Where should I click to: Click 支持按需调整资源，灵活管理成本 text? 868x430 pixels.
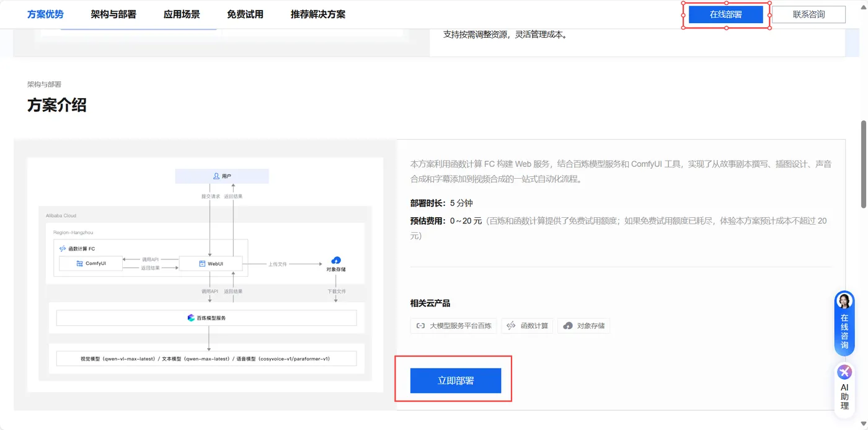505,35
